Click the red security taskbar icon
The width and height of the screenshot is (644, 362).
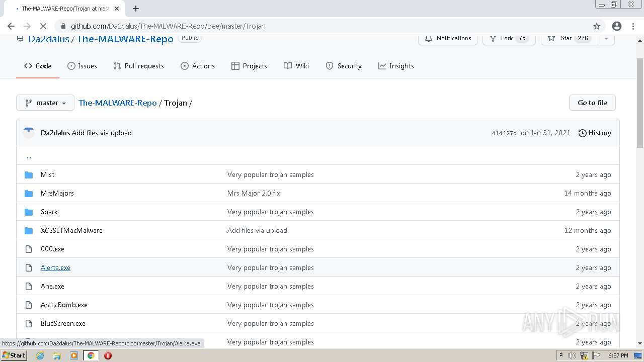(108, 355)
